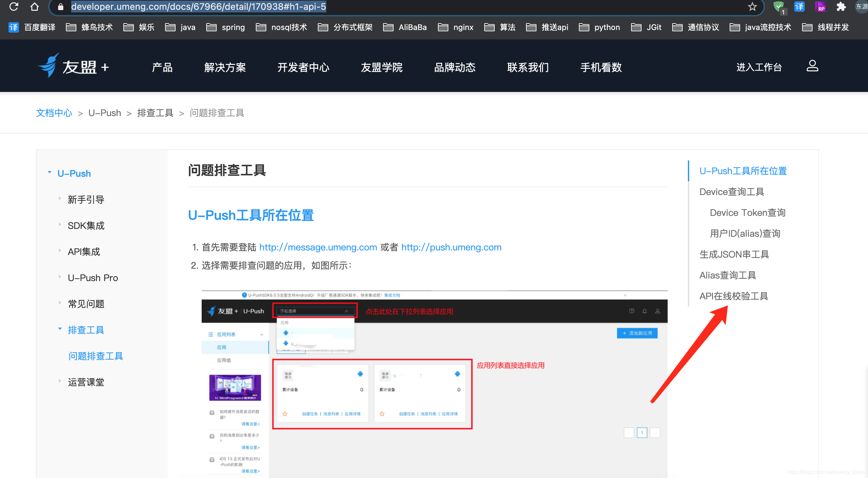868x478 pixels.
Task: Open the 娱乐 bookmark folder
Action: coord(139,27)
